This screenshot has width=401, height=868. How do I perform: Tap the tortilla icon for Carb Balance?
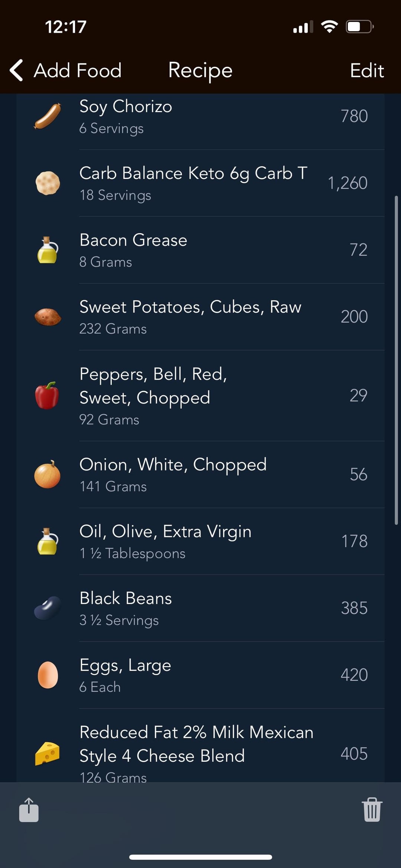(x=48, y=183)
